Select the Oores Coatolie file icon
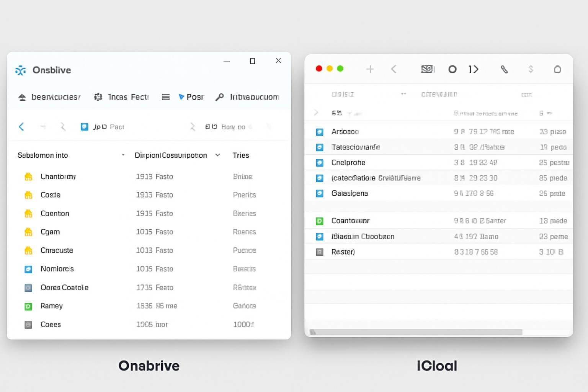The image size is (588, 392). click(28, 288)
